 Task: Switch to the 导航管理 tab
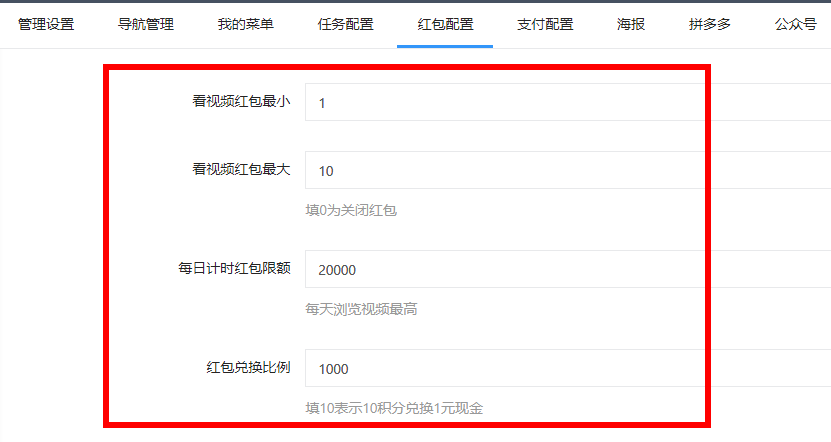point(146,24)
